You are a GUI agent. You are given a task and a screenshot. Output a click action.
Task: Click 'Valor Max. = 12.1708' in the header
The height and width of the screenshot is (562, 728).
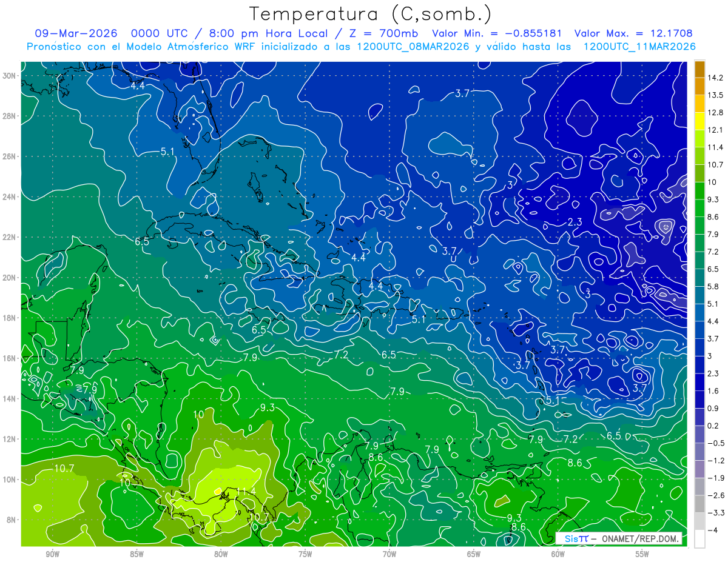[633, 33]
